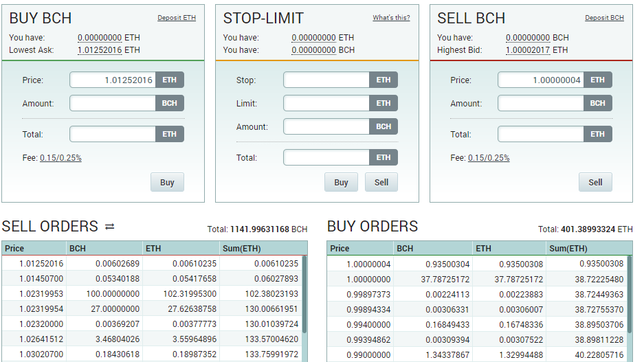Focus the Amount field in Buy BCH

[113, 104]
